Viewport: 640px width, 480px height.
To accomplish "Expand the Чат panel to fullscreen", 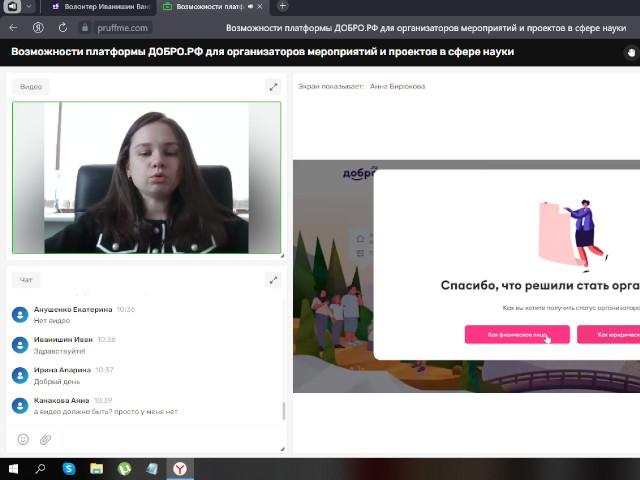I will point(273,280).
